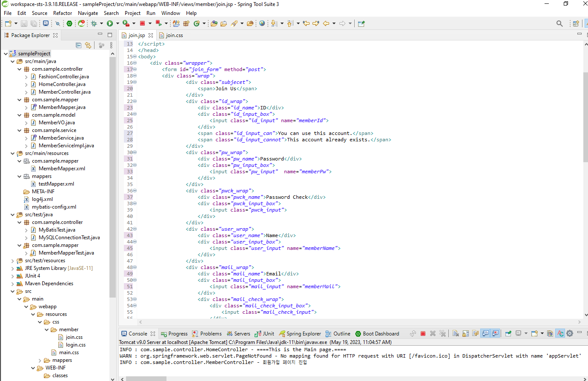Open the Boot Dashboard tab

(x=377, y=334)
